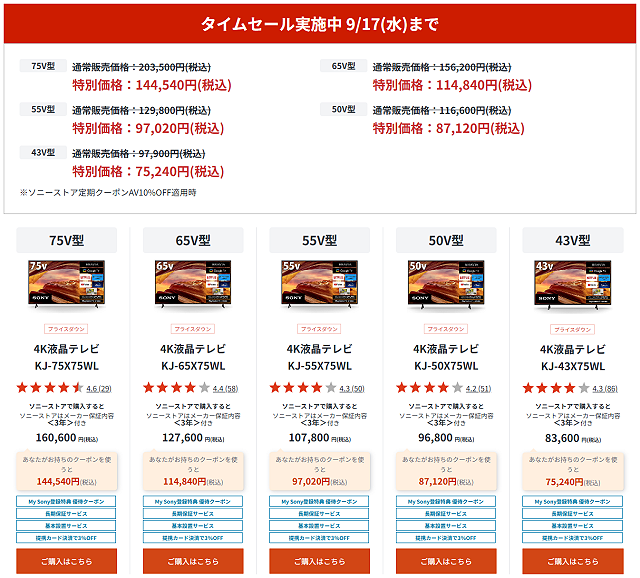Screen dimensions: 640x578
Task: Click the 特別価格:114,840円(税込) text for 65V型
Action: (x=452, y=85)
